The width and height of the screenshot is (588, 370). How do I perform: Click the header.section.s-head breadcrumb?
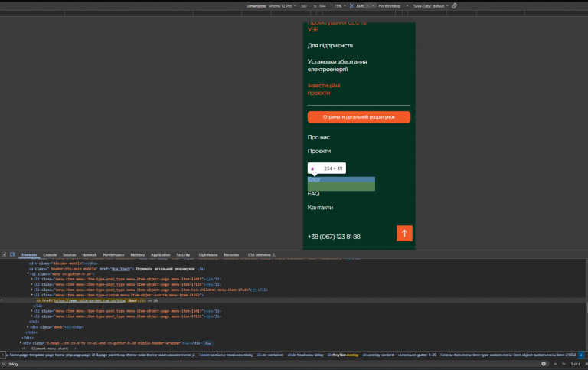pos(226,355)
